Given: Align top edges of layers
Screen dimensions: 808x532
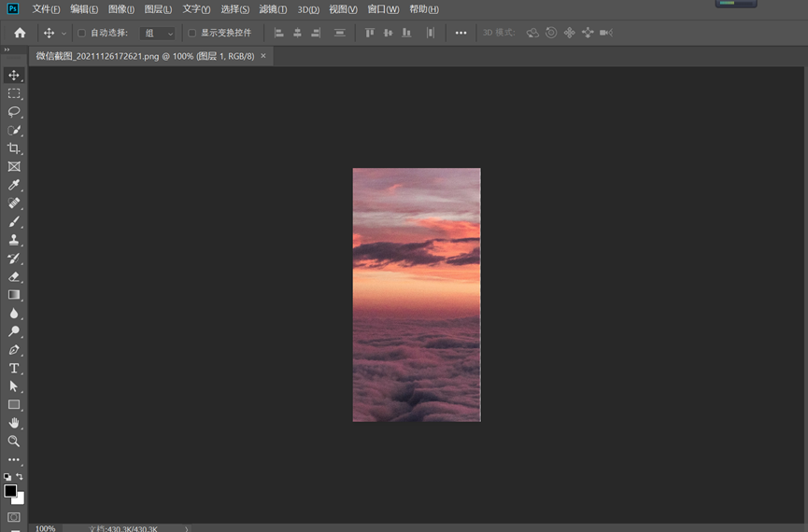Looking at the screenshot, I should click(x=370, y=33).
